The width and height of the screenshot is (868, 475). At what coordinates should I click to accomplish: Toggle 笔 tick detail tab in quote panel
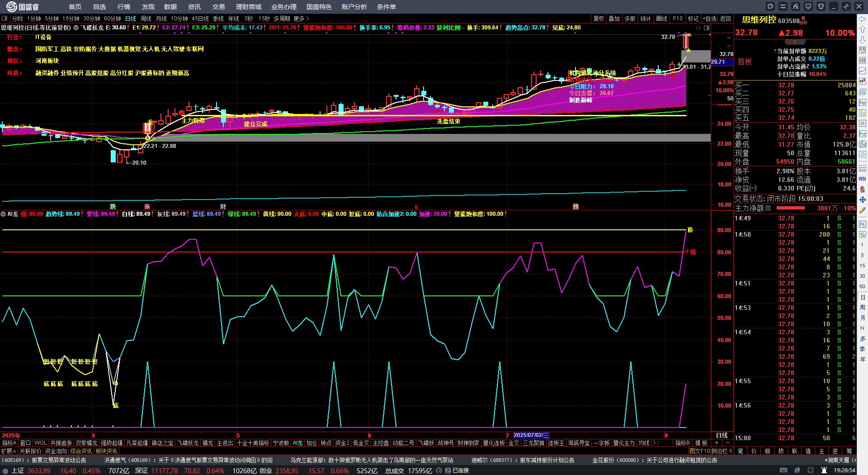pos(740,451)
